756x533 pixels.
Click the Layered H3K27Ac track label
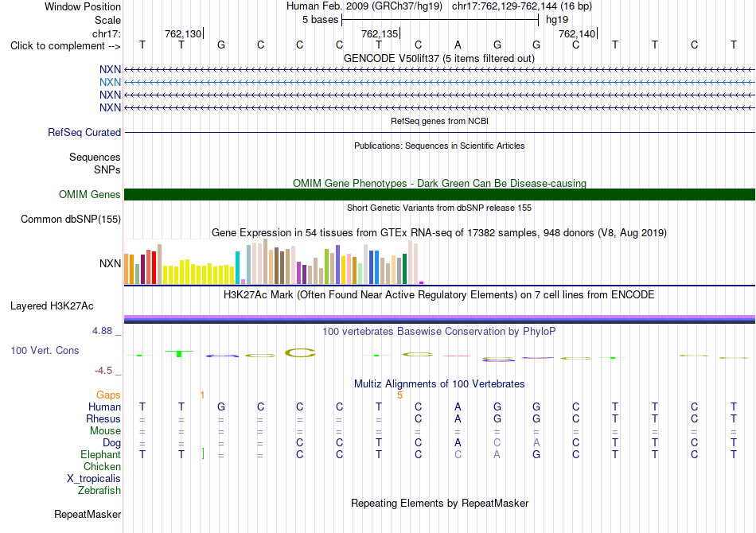[x=52, y=306]
